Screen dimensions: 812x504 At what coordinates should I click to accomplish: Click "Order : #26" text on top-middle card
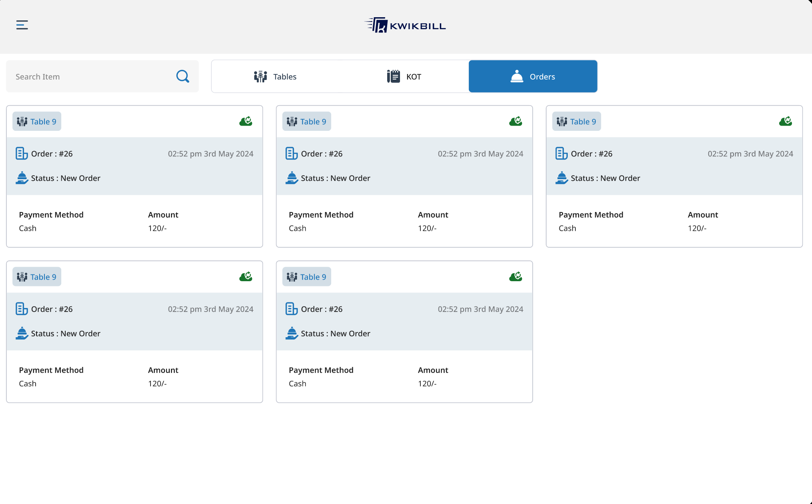[x=322, y=154]
